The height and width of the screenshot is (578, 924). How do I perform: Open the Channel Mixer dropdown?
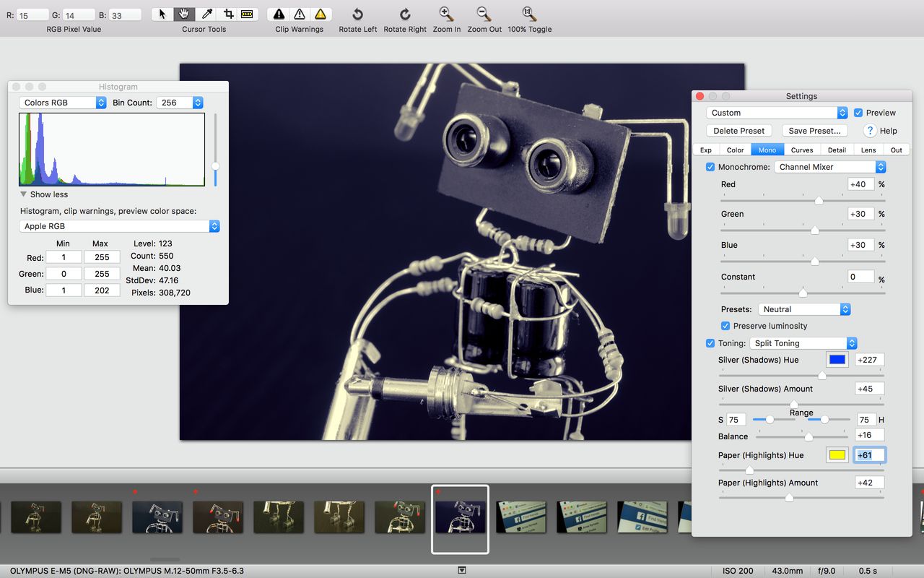coord(830,167)
